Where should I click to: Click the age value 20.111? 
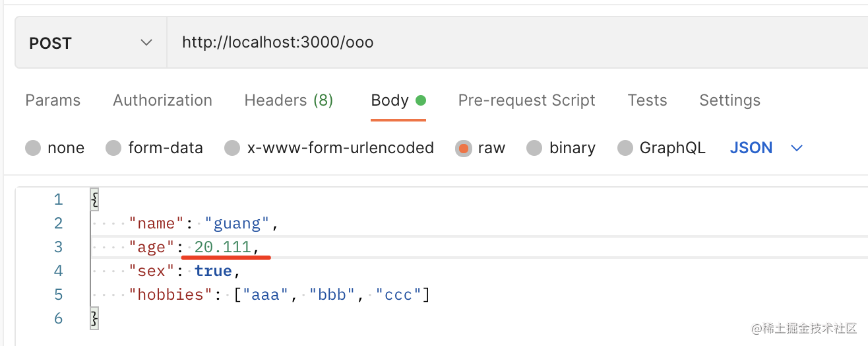(x=222, y=247)
